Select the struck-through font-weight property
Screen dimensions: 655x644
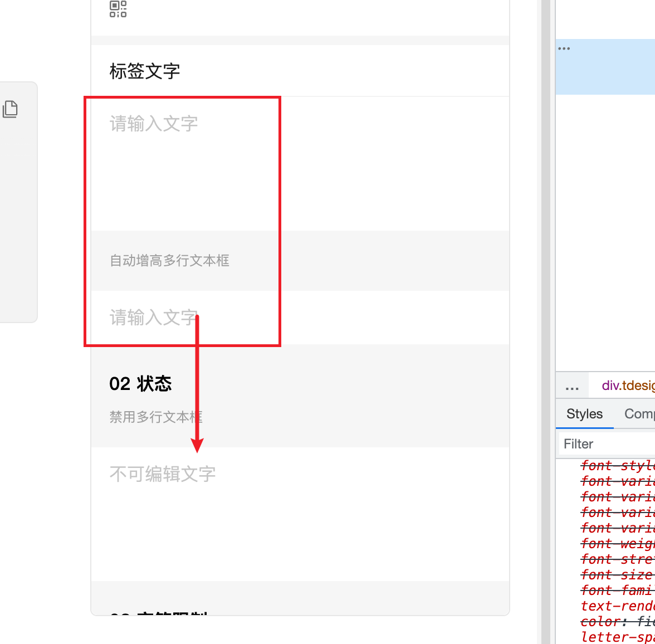point(617,543)
